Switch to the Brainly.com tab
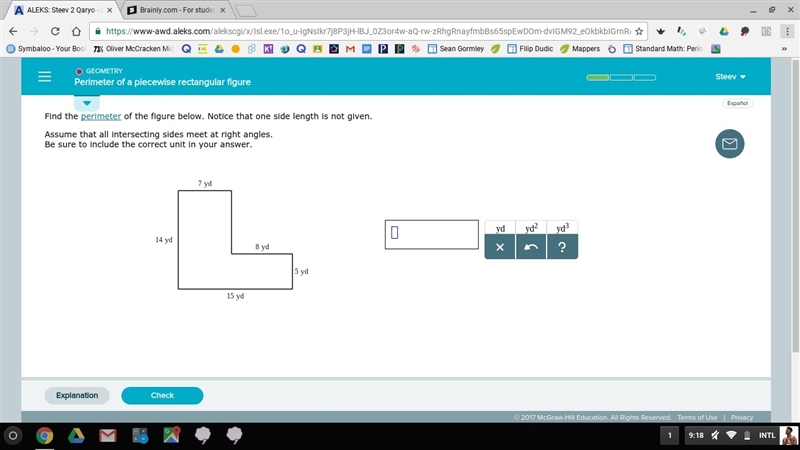Viewport: 800px width, 450px height. 176,10
